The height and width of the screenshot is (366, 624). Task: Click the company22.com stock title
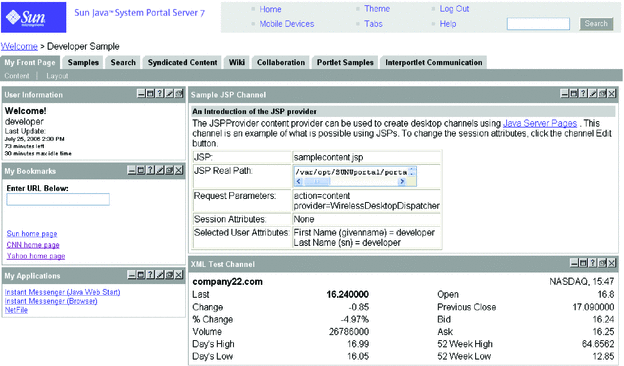click(x=228, y=282)
